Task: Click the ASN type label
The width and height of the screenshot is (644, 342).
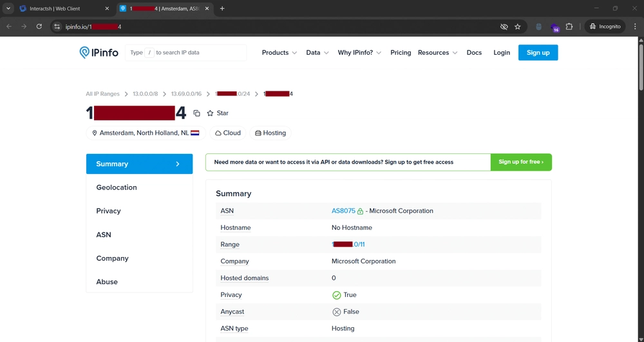Action: click(234, 328)
